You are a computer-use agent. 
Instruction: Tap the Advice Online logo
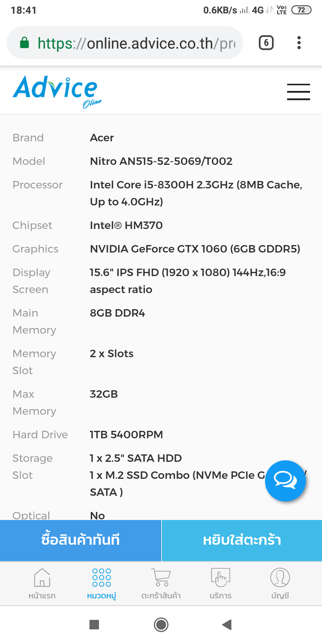coord(57,91)
